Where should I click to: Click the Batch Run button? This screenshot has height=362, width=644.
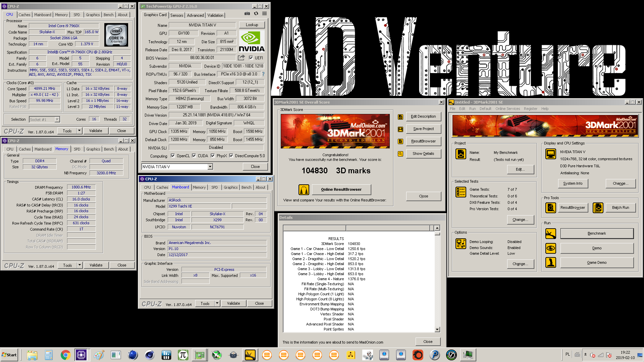click(620, 207)
